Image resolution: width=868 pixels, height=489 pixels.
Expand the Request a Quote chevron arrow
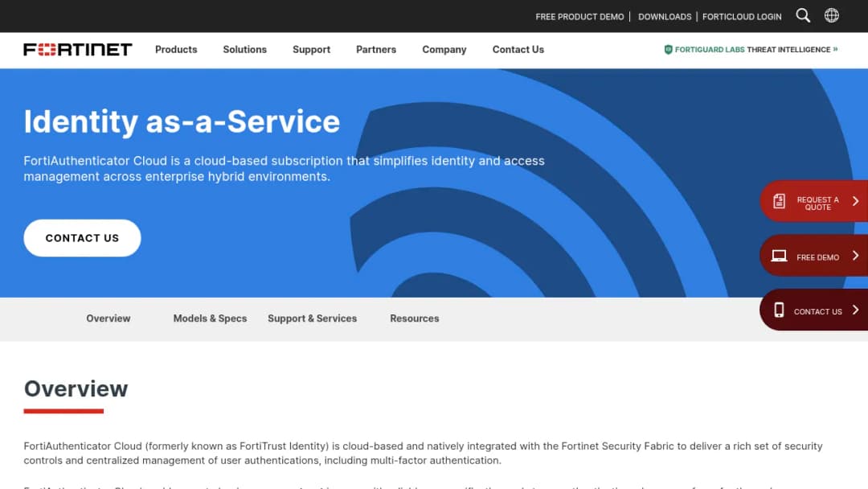pos(855,201)
